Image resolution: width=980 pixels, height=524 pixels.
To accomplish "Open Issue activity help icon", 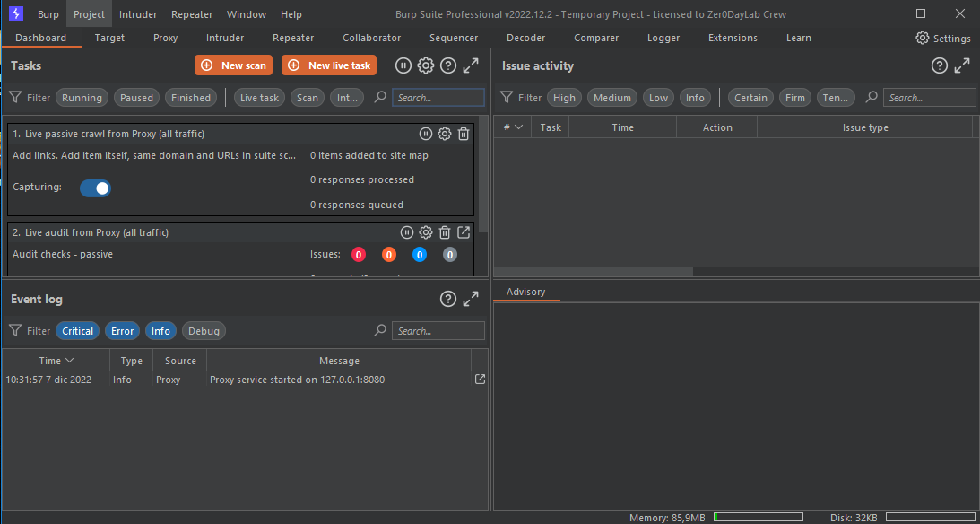I will pos(940,65).
